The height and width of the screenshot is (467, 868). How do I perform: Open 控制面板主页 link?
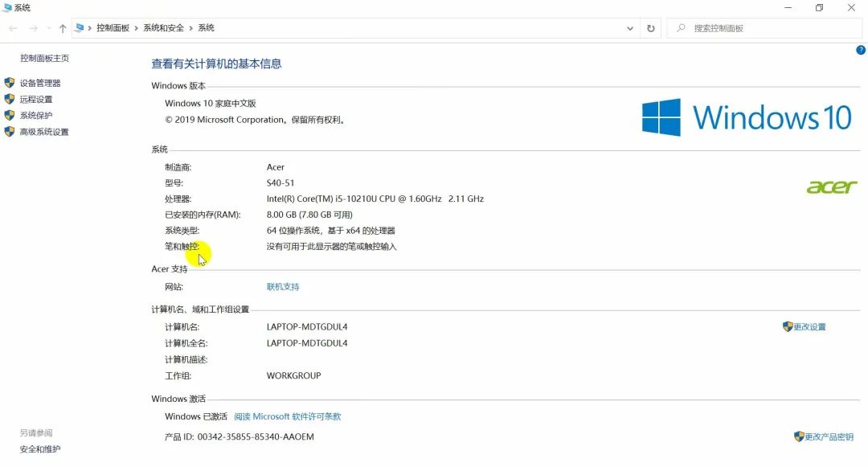(x=44, y=58)
